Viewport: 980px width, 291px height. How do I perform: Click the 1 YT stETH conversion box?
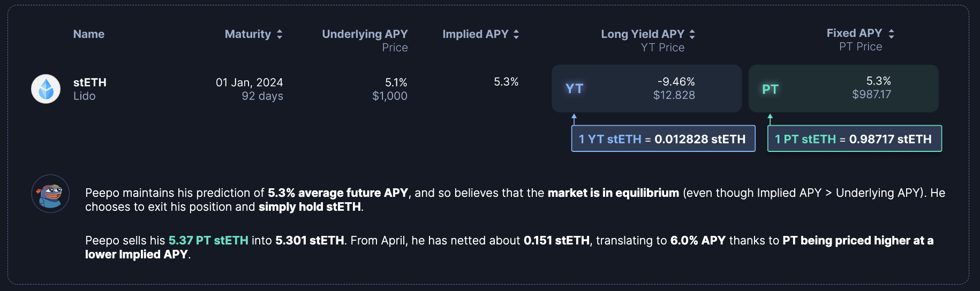click(663, 139)
